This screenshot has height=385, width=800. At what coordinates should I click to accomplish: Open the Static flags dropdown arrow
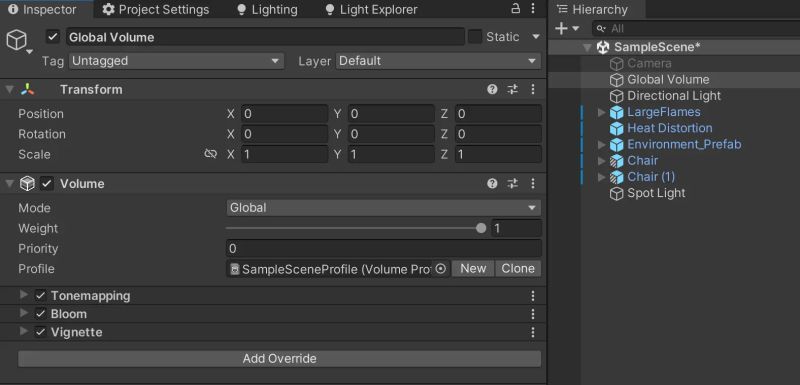tap(536, 37)
